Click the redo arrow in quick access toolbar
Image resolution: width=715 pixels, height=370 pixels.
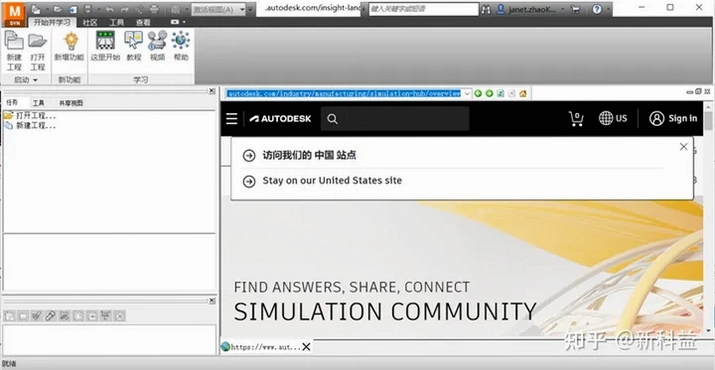[x=125, y=9]
